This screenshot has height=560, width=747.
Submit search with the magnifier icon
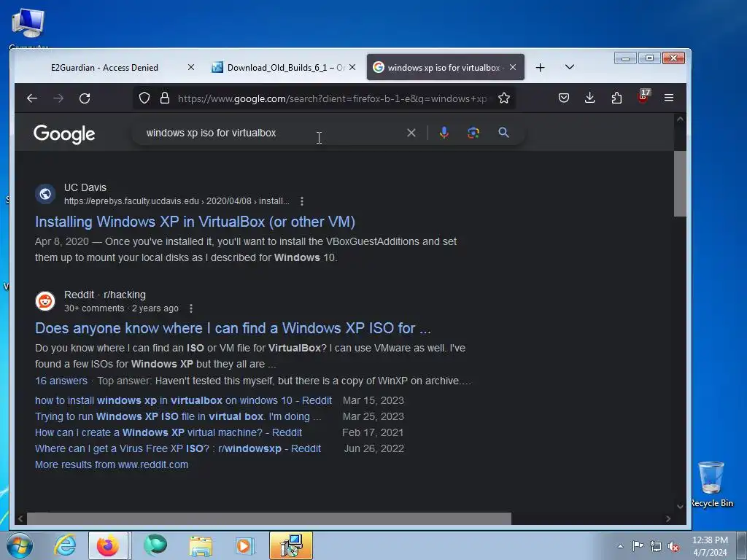click(x=503, y=133)
